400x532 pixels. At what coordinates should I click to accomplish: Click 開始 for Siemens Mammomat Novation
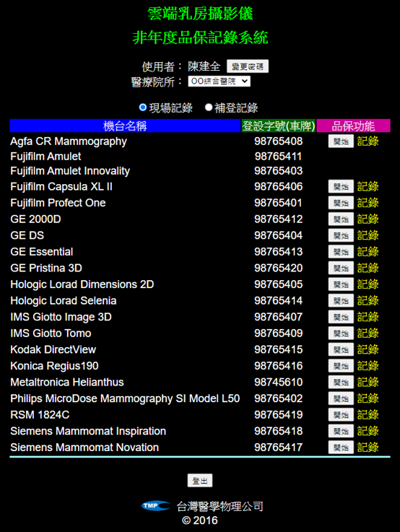pos(341,448)
